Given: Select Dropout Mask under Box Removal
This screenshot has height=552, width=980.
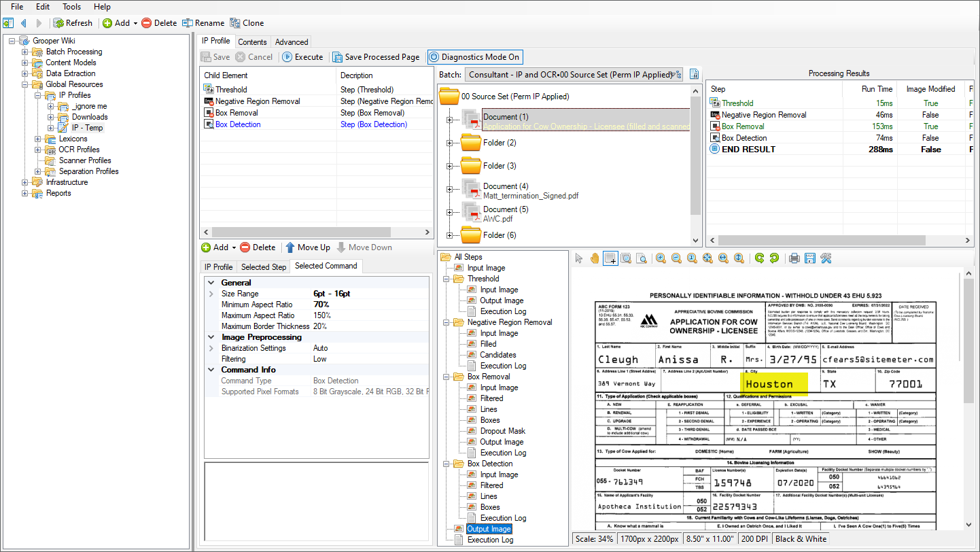Looking at the screenshot, I should coord(502,431).
